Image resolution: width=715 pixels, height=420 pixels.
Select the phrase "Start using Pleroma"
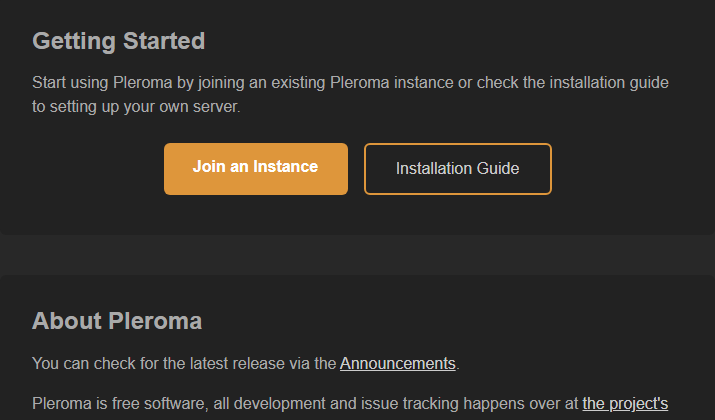[102, 83]
